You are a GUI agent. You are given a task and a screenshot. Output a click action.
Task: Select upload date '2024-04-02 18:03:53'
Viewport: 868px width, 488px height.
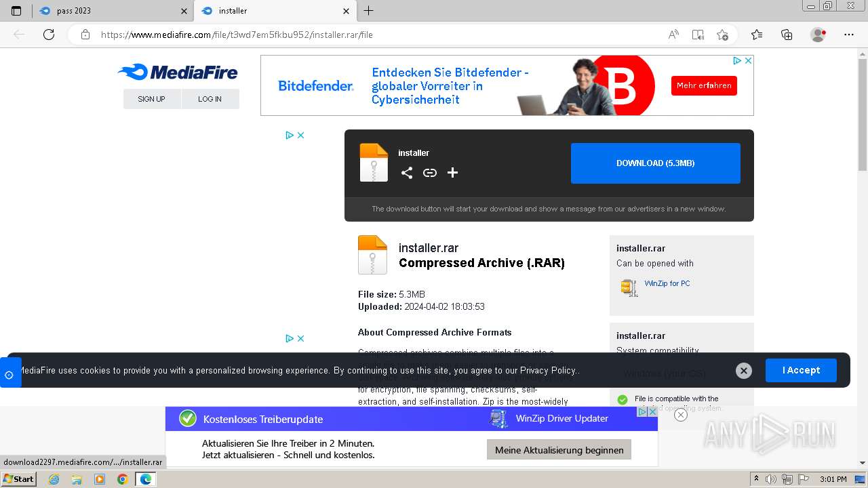pyautogui.click(x=444, y=306)
